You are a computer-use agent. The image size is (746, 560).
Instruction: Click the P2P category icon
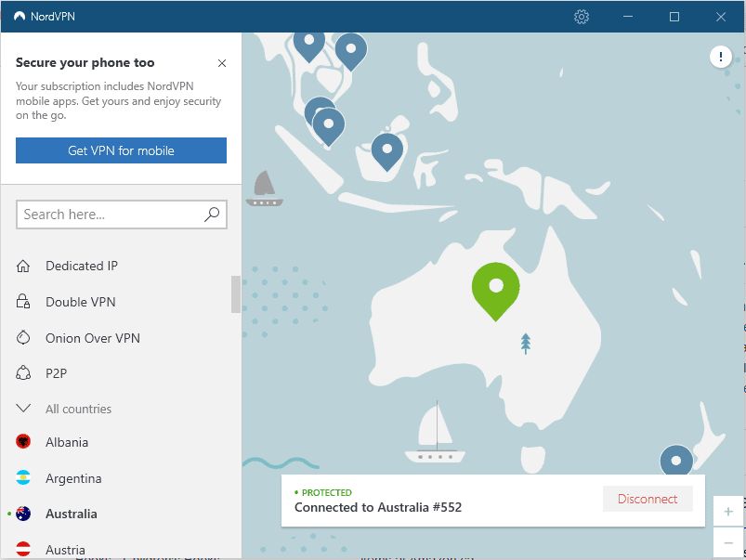click(x=23, y=373)
